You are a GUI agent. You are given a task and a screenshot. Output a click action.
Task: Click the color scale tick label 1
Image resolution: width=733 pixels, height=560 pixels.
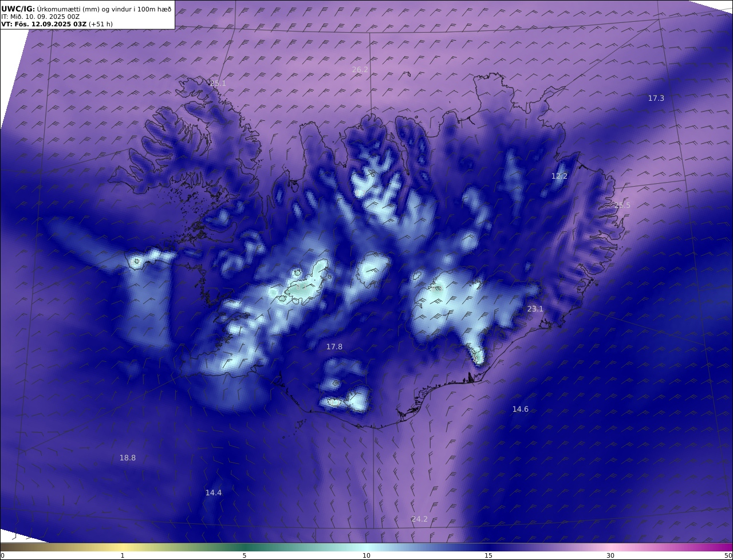[x=123, y=555]
